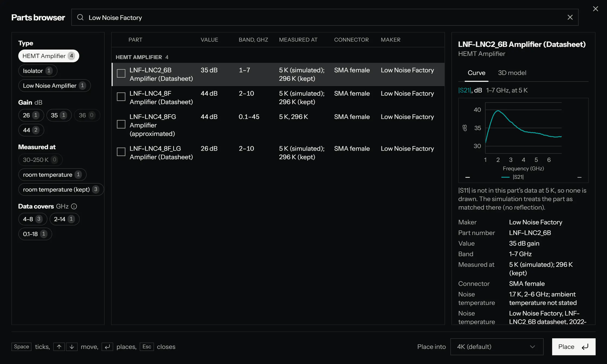Sort by the BAND, GHZ column header
This screenshot has height=364, width=607.
[253, 40]
